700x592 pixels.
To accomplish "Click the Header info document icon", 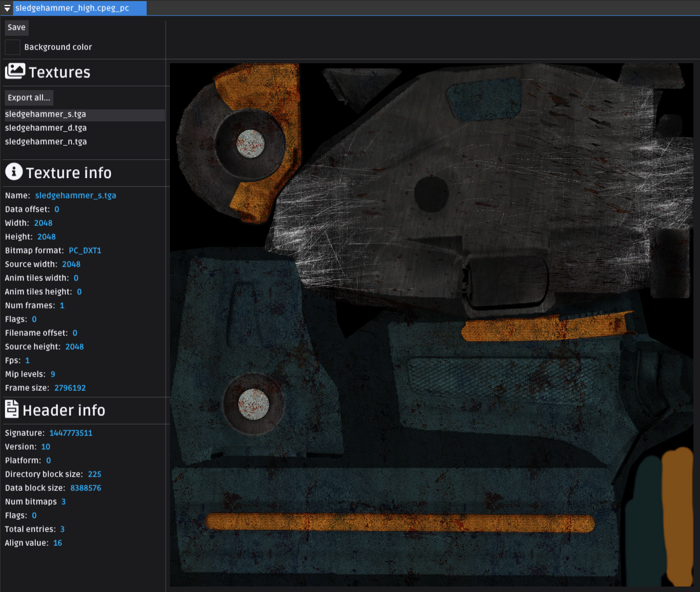I will (12, 409).
